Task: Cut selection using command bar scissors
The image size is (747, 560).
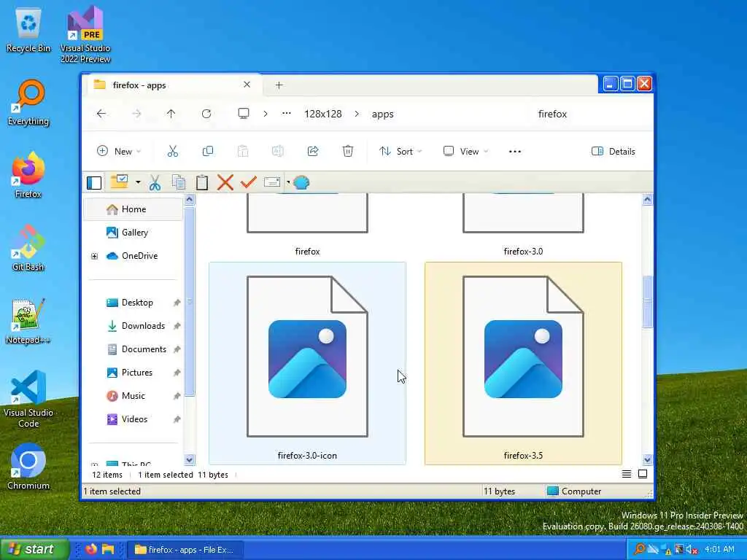Action: click(x=172, y=152)
